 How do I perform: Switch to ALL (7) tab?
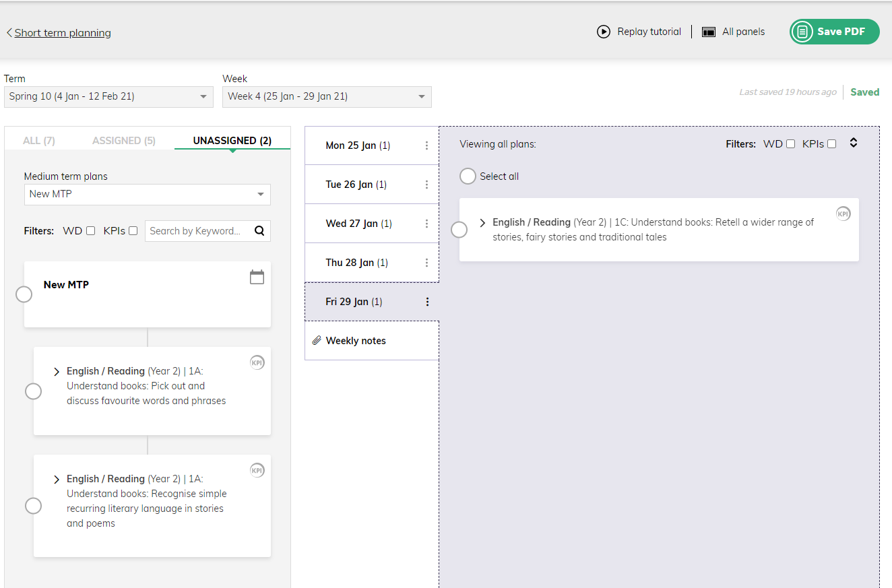pos(39,141)
